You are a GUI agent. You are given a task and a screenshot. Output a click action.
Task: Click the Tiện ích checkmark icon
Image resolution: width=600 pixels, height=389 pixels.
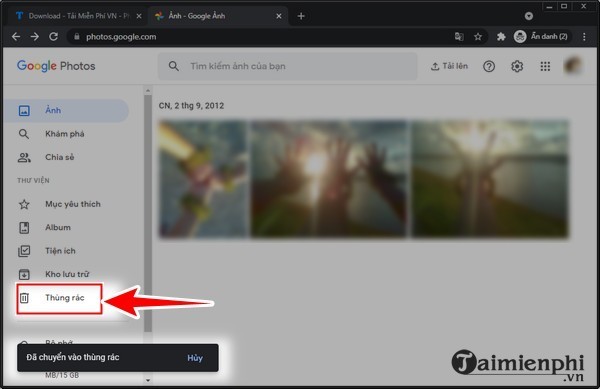[x=24, y=251]
